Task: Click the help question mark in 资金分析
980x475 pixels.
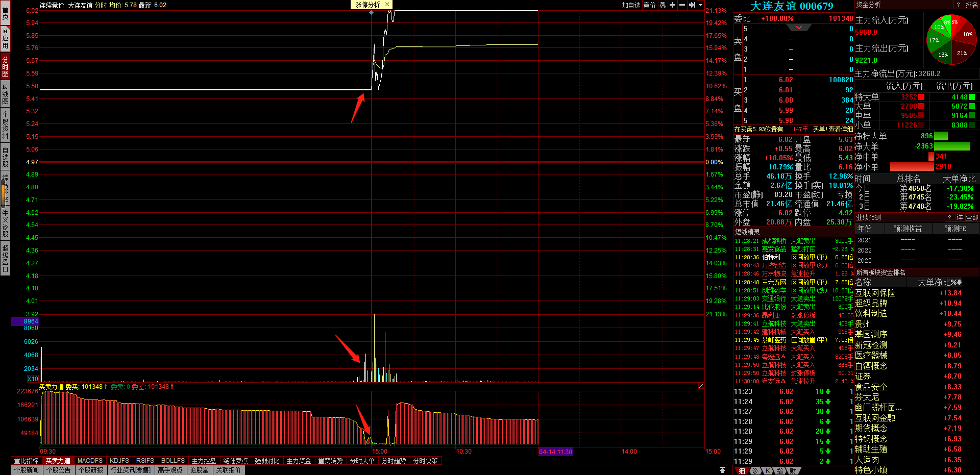Action: (958, 5)
